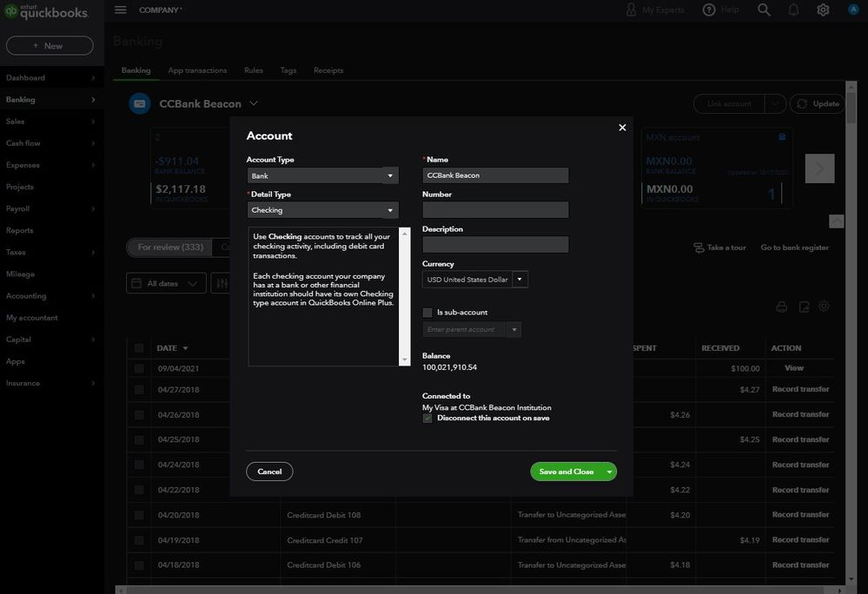The width and height of the screenshot is (868, 594).
Task: Sort by DATE column arrow
Action: [185, 348]
